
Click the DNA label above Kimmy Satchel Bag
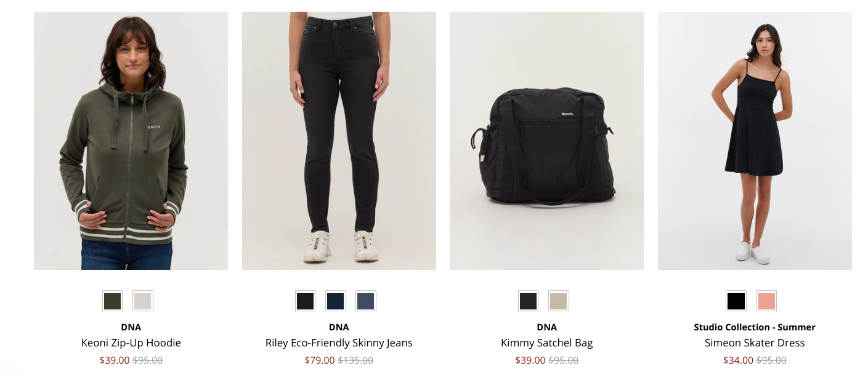click(547, 327)
